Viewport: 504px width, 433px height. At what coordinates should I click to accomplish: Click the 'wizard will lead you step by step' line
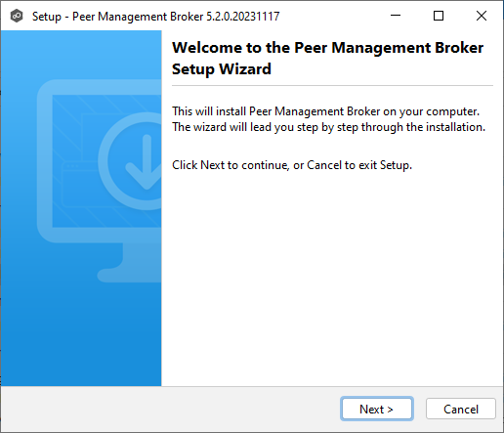pos(328,127)
